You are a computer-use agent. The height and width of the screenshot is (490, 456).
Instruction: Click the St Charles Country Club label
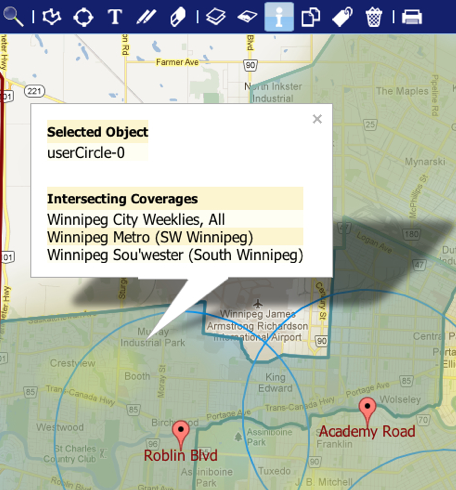point(71,454)
